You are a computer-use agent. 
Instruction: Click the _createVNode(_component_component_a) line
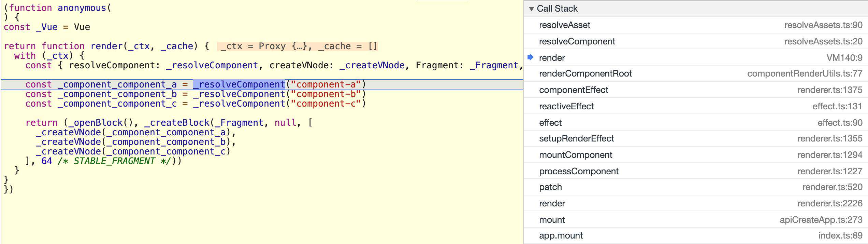[136, 132]
